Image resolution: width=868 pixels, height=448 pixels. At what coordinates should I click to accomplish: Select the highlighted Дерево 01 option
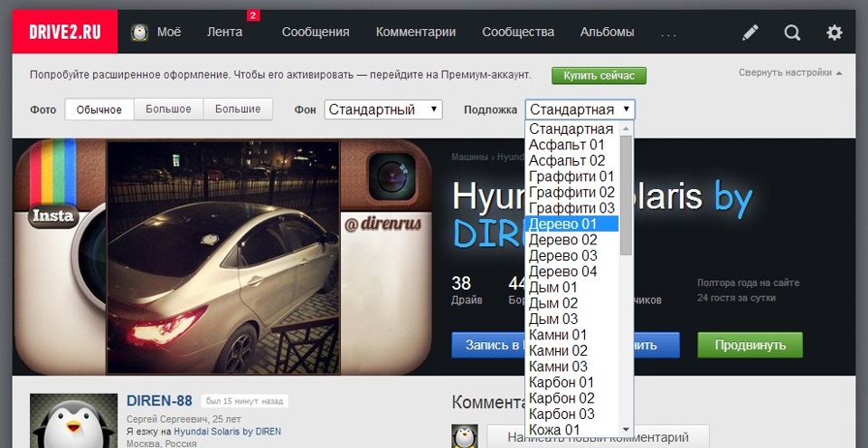(571, 224)
